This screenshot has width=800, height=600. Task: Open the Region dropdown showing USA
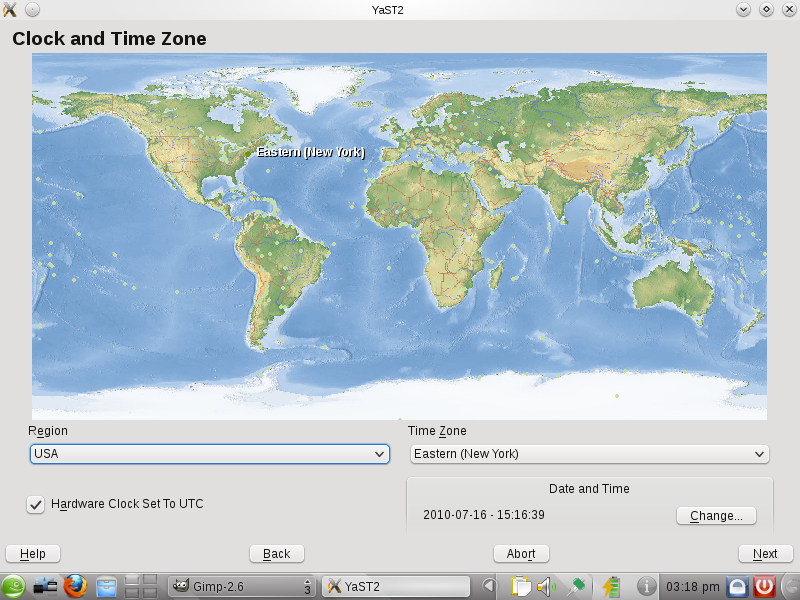coord(210,454)
